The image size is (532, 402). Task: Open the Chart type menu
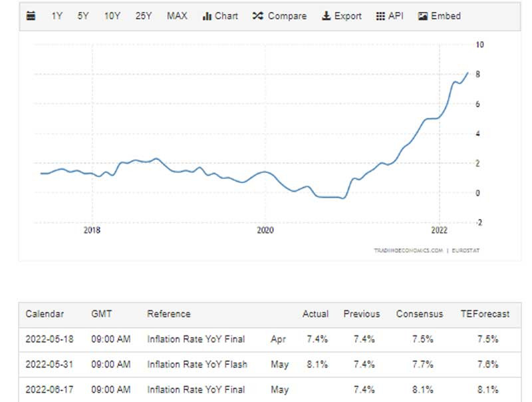[219, 16]
